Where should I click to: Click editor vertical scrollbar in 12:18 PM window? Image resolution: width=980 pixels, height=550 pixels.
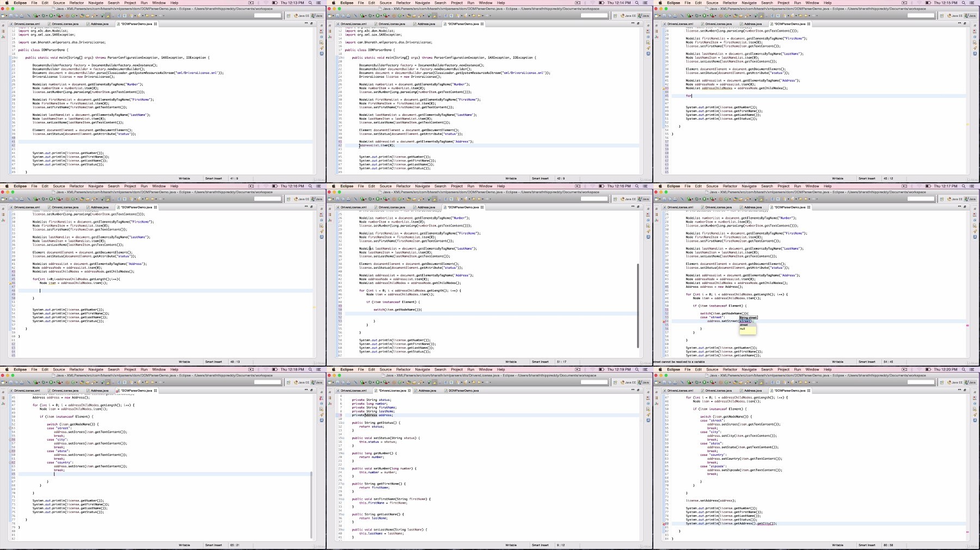click(x=311, y=505)
